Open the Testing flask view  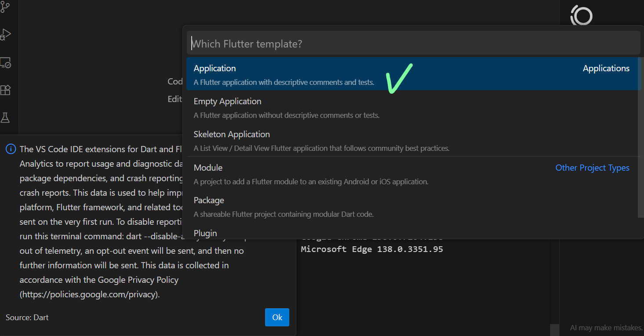pos(5,118)
